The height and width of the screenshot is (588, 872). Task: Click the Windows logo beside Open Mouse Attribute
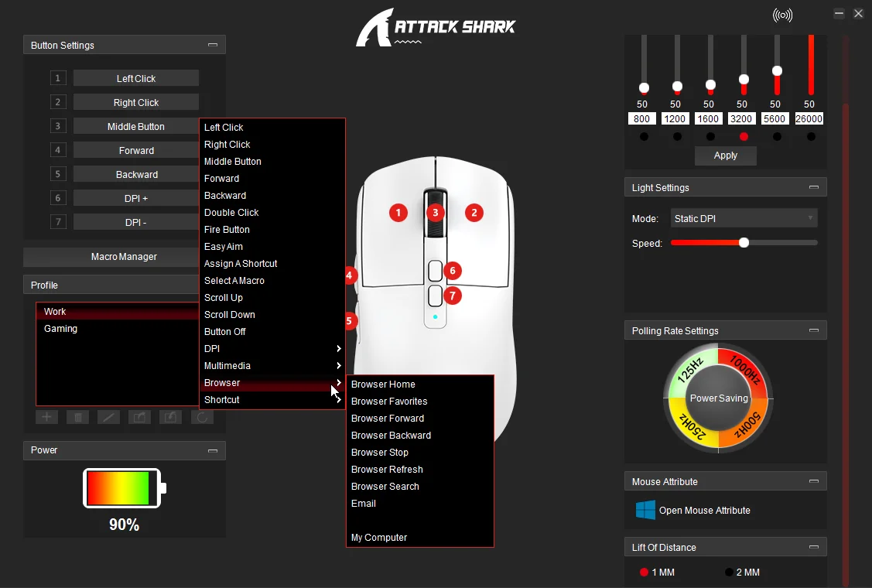645,511
